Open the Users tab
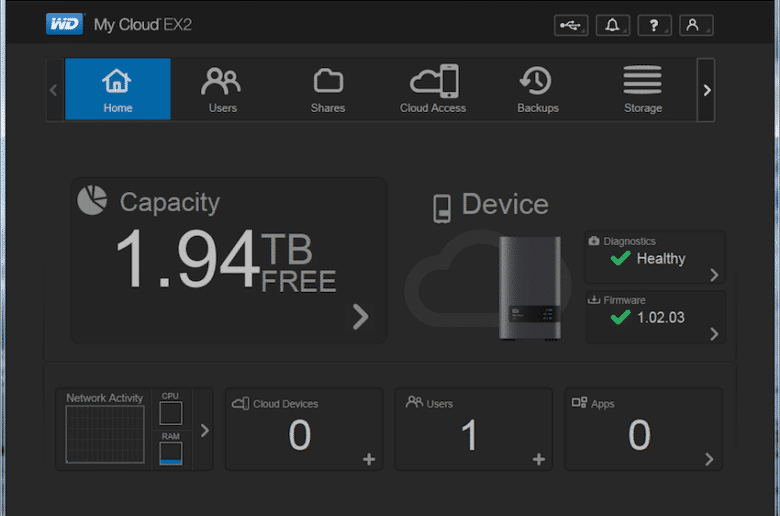The height and width of the screenshot is (516, 780). tap(222, 89)
